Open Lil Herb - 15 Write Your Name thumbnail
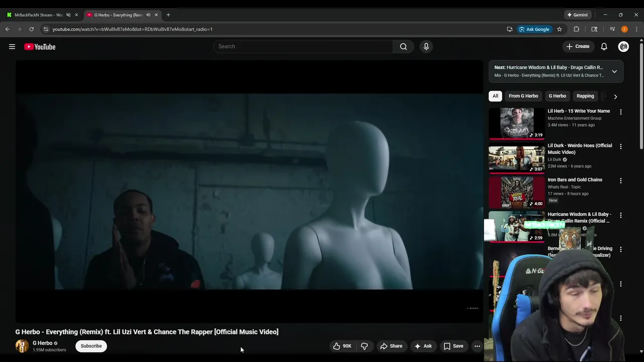The image size is (644, 362). 517,123
